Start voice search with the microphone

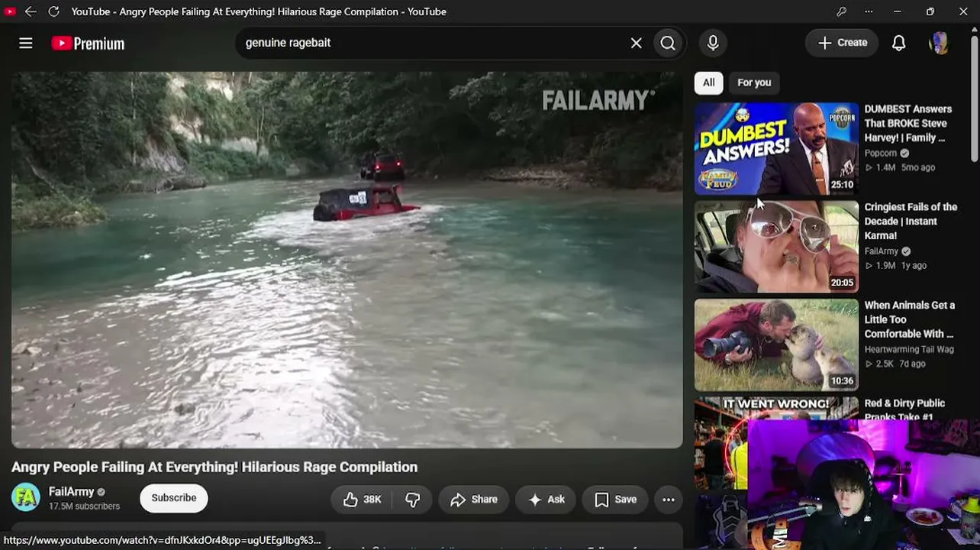(713, 44)
